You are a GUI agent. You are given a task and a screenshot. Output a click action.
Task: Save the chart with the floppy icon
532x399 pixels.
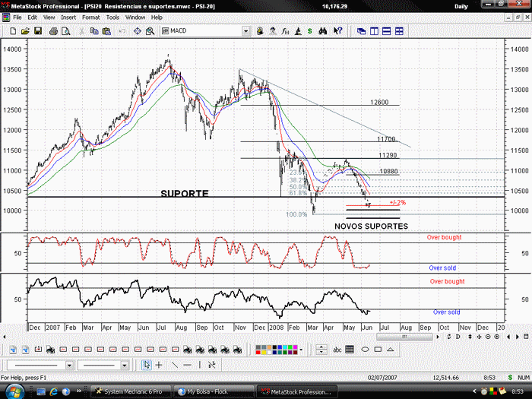coord(38,31)
